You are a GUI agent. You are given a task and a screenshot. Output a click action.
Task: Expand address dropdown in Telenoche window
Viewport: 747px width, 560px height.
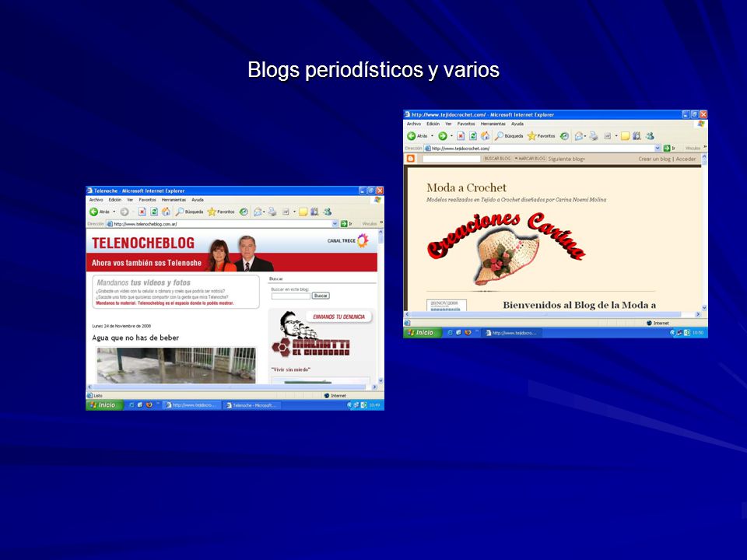(335, 224)
